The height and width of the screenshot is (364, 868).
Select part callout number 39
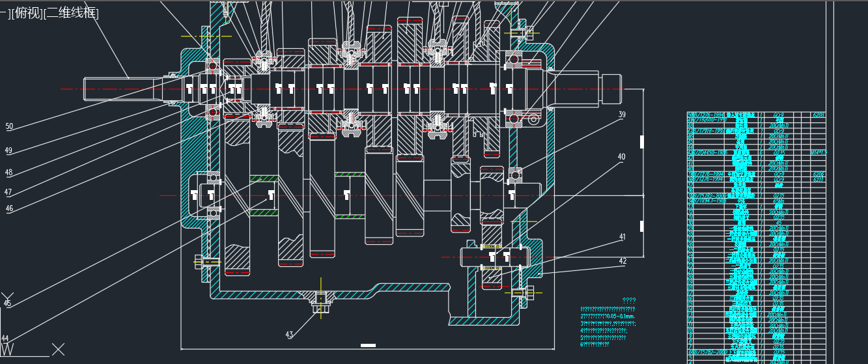point(621,114)
